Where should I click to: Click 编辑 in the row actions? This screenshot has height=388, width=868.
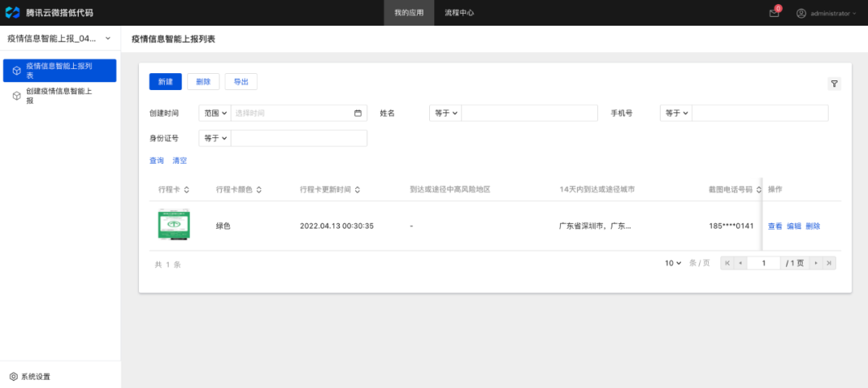(x=794, y=226)
